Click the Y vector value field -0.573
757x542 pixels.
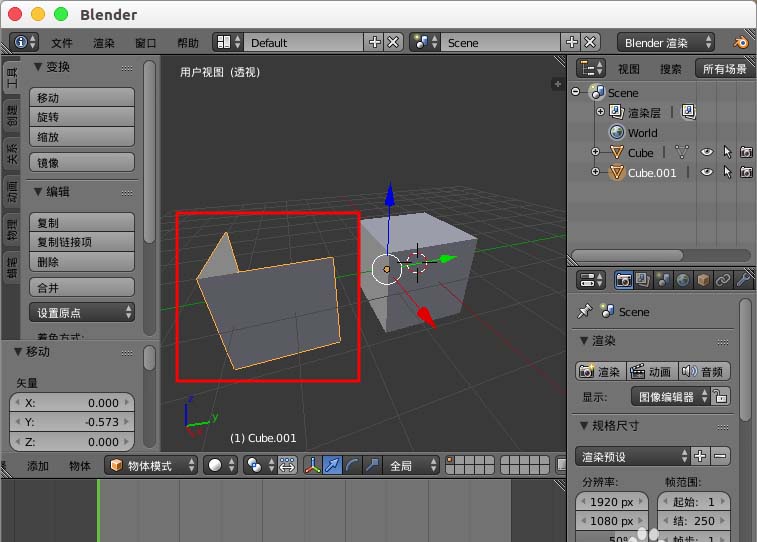(x=72, y=422)
